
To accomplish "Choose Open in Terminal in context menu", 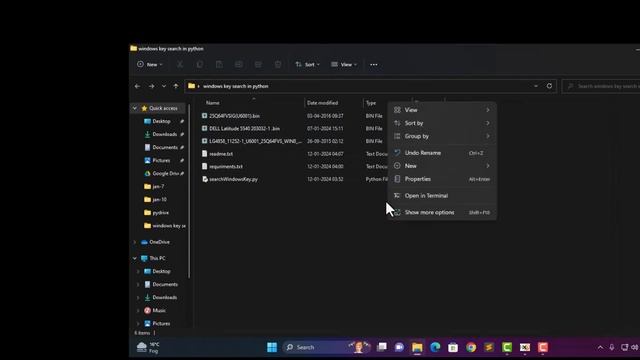I will [x=442, y=196].
